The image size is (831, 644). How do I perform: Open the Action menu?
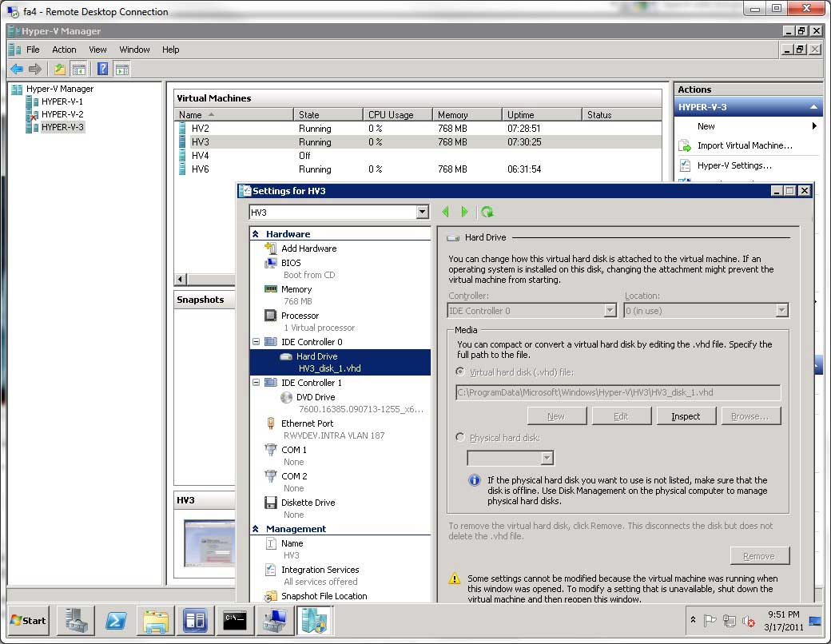point(64,50)
